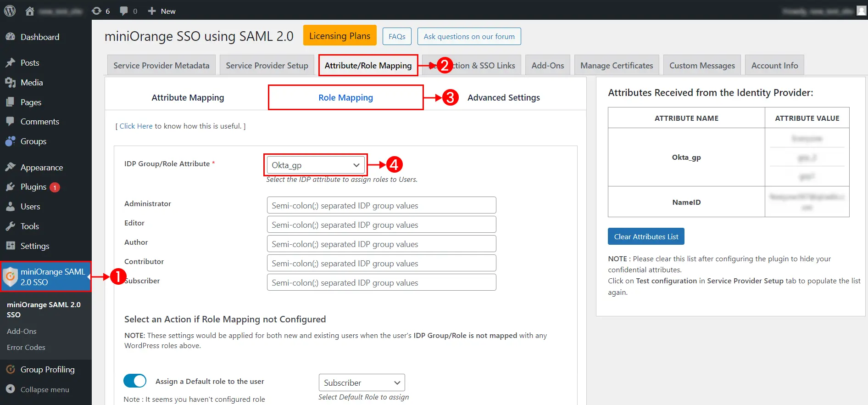This screenshot has width=868, height=405.
Task: Click the Collapse menu arrow icon
Action: (11, 389)
